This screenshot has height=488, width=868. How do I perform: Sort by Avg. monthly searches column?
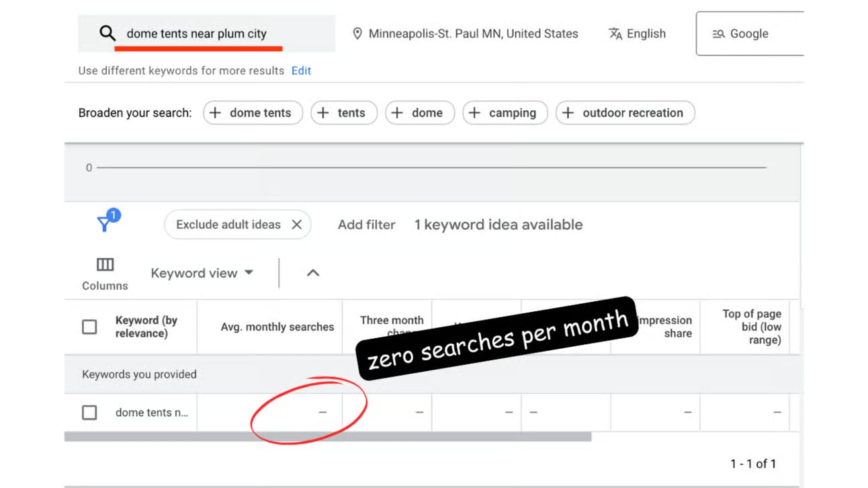277,327
